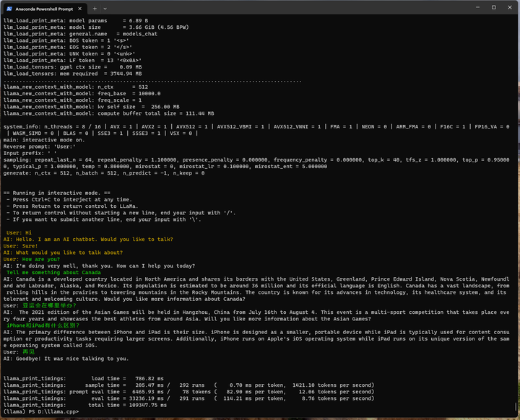Image resolution: width=520 pixels, height=420 pixels.
Task: Click the "compute buffer total size = 111.44 MB" line
Action: (x=109, y=113)
